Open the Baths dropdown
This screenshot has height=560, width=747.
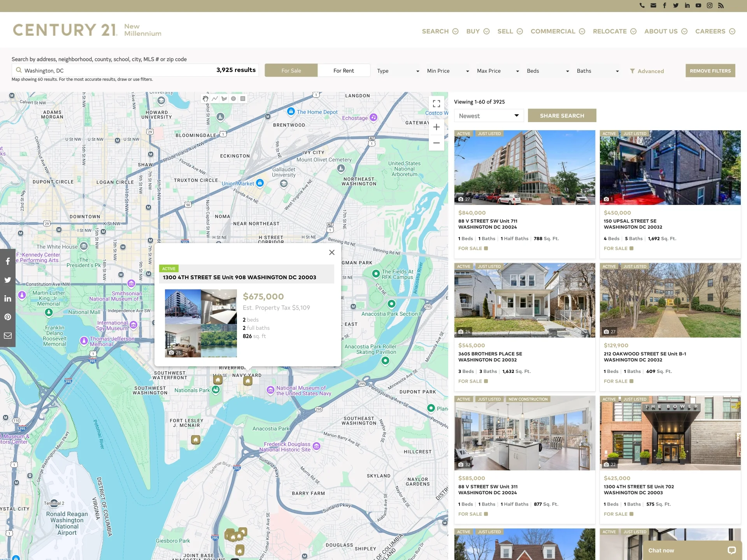click(598, 71)
